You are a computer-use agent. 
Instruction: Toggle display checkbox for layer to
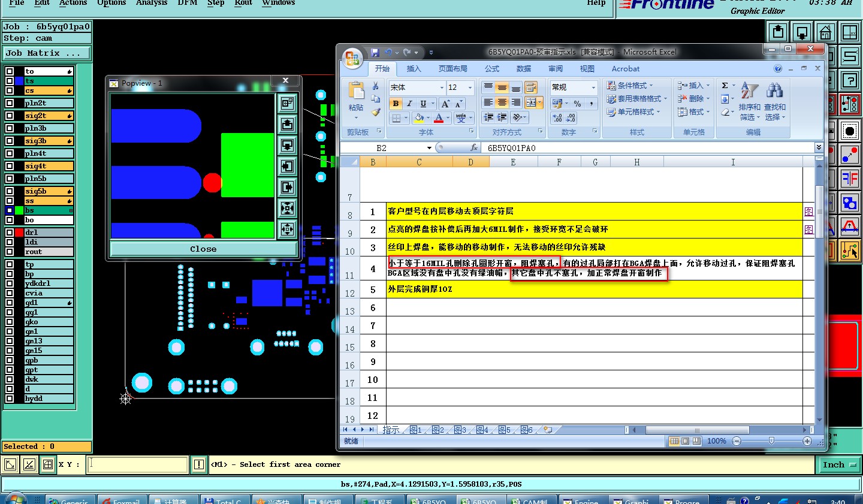pyautogui.click(x=10, y=71)
